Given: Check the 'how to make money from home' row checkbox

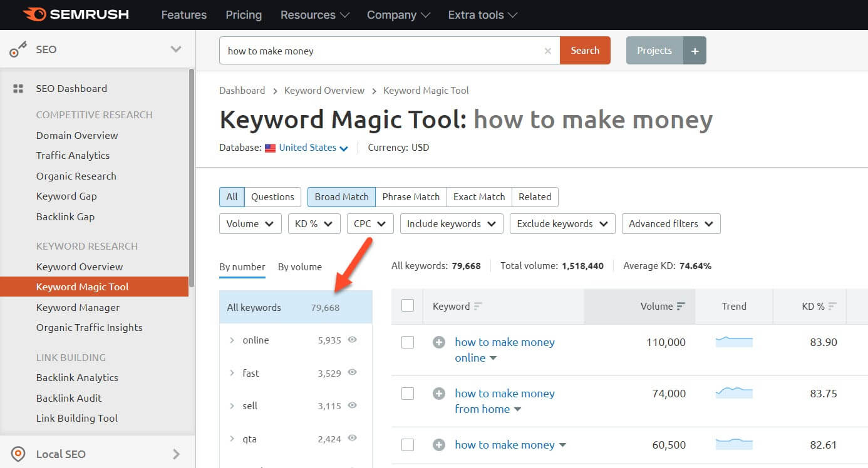Looking at the screenshot, I should coord(408,394).
